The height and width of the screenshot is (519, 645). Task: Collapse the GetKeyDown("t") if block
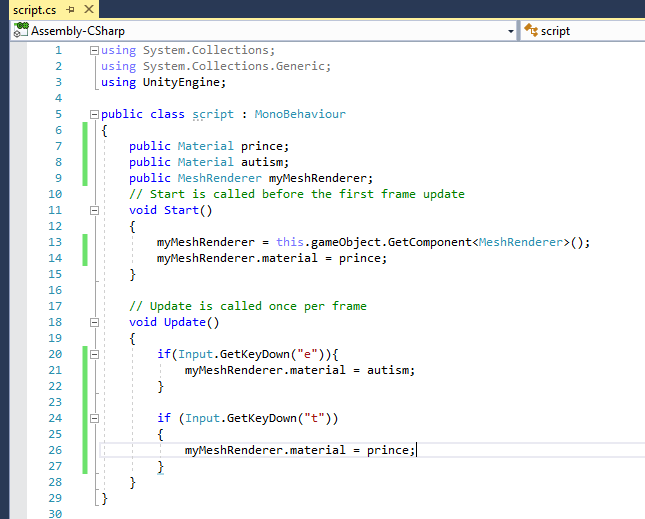click(x=94, y=418)
